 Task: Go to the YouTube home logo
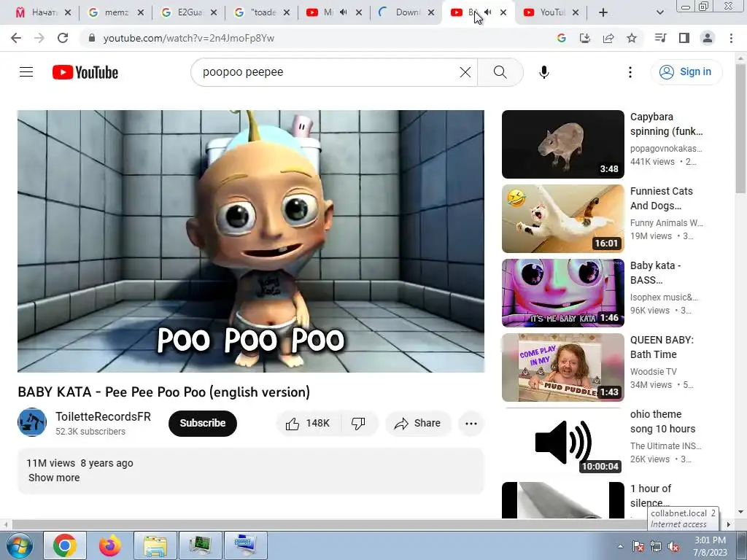coord(85,72)
